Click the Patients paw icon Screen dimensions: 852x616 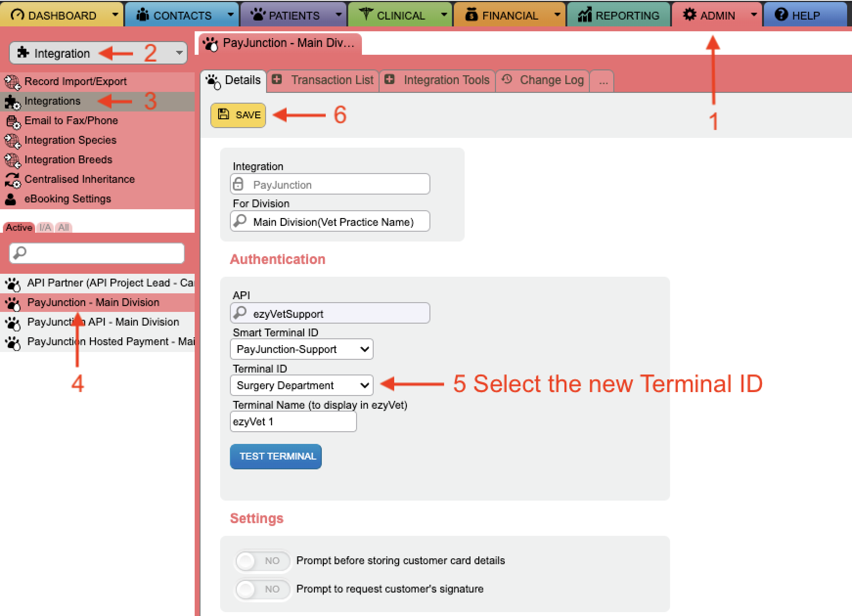coord(258,15)
